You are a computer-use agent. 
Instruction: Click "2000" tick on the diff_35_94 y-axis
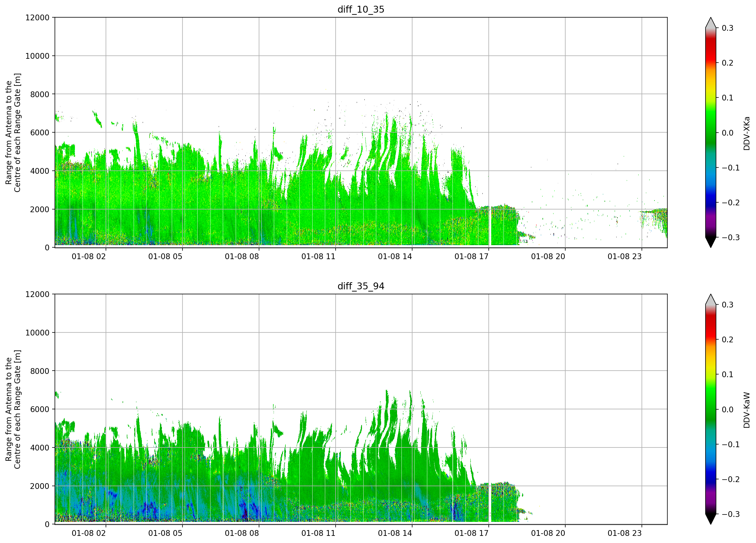pyautogui.click(x=40, y=486)
